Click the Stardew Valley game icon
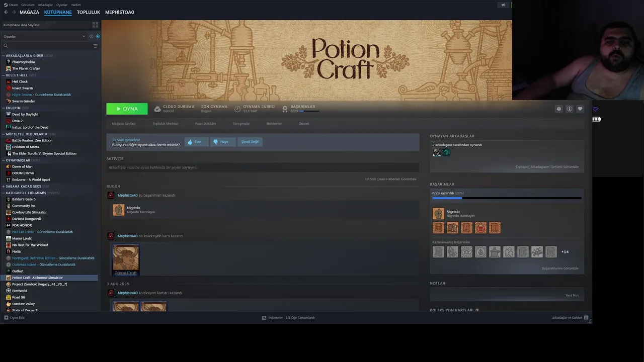 tap(9, 304)
